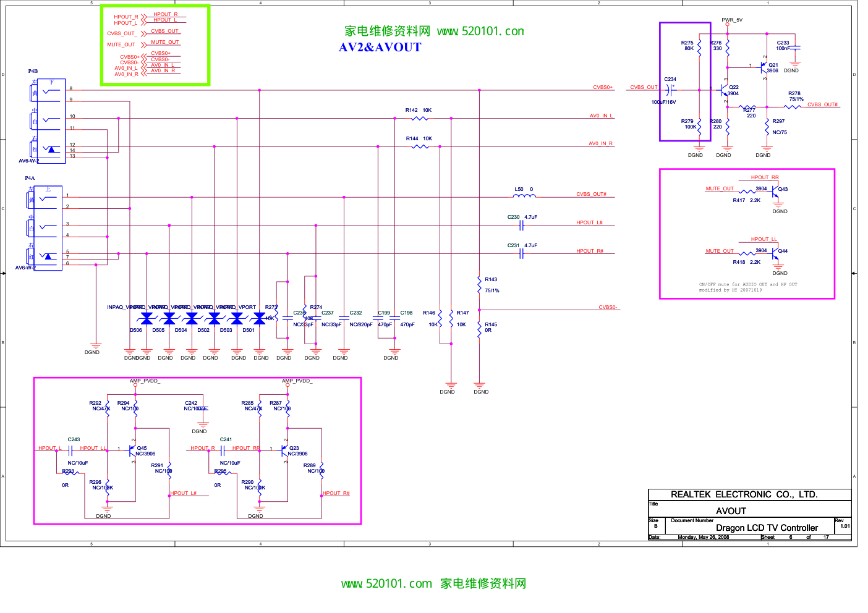Click the AV2&AVOUT schematic title

380,48
